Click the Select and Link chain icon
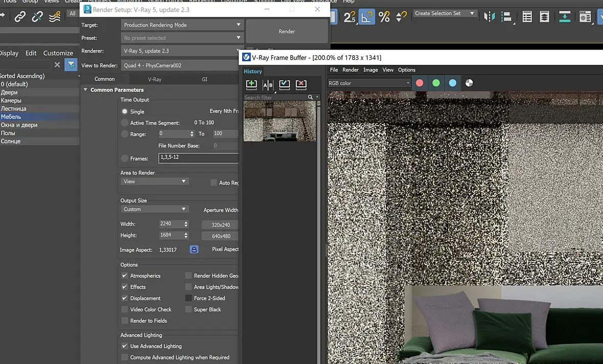This screenshot has width=603, height=364. tap(20, 17)
